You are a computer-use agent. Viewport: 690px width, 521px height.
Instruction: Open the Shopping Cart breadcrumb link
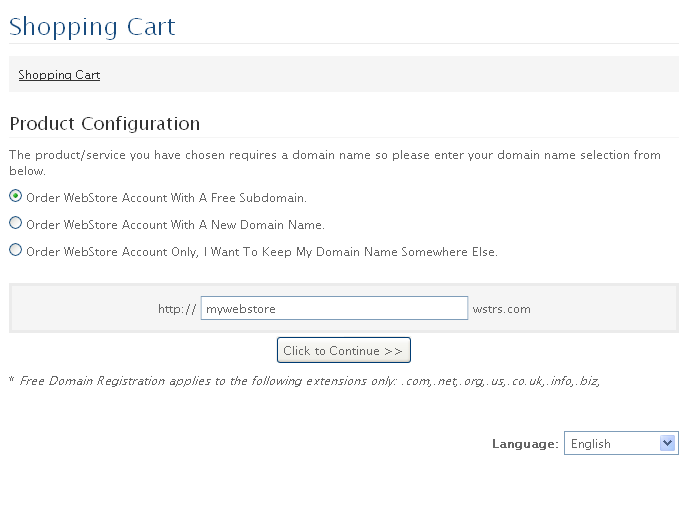[59, 75]
